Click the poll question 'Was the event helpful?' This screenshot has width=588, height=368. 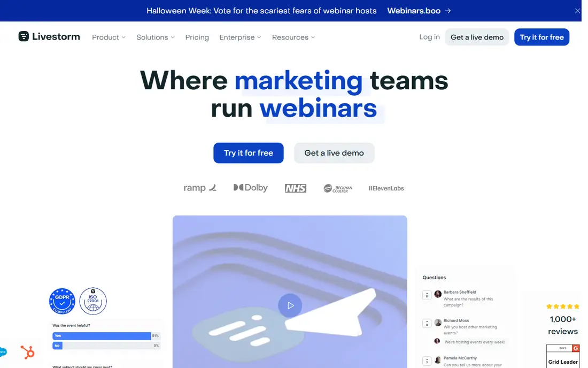coord(71,326)
